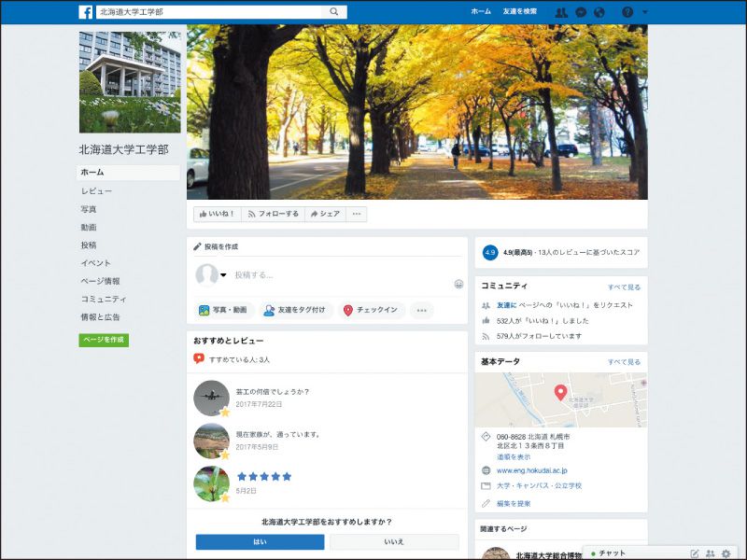This screenshot has height=560, width=747.
Task: Click the green ページを作成 button
Action: [x=104, y=340]
